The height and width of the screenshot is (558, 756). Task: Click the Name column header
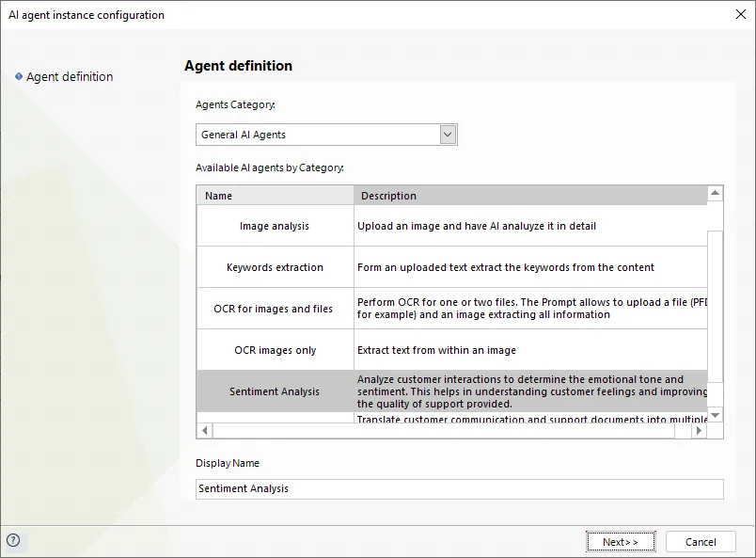275,196
